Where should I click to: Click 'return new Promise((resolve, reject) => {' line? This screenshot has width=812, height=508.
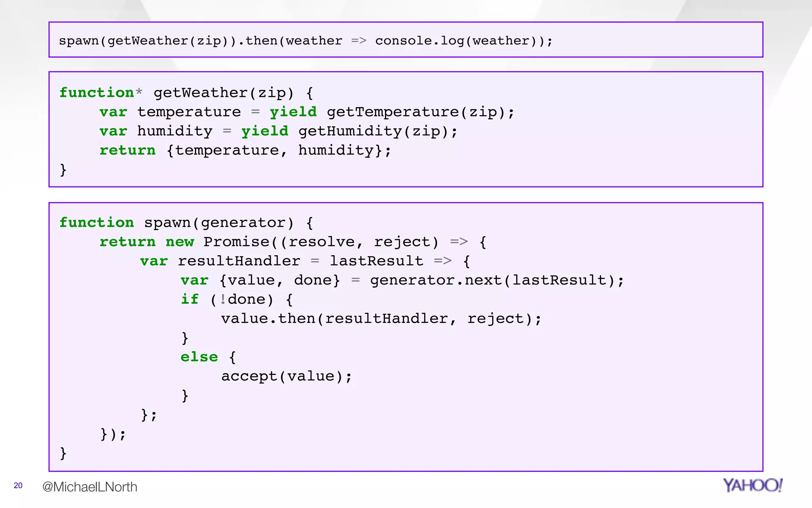point(293,242)
